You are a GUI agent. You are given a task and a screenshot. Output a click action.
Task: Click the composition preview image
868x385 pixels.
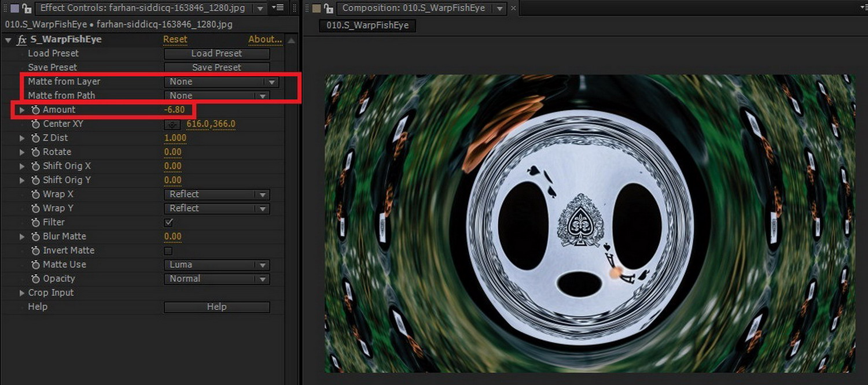590,223
